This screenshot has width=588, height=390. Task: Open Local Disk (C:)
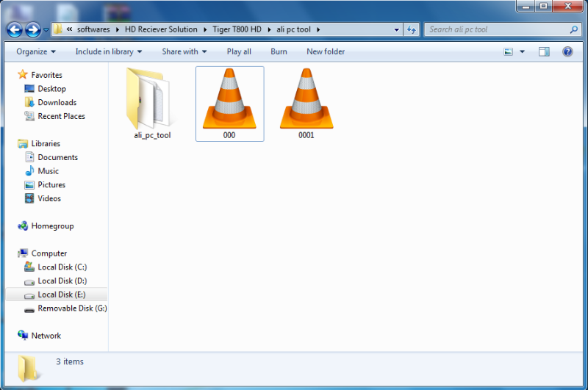click(x=62, y=267)
